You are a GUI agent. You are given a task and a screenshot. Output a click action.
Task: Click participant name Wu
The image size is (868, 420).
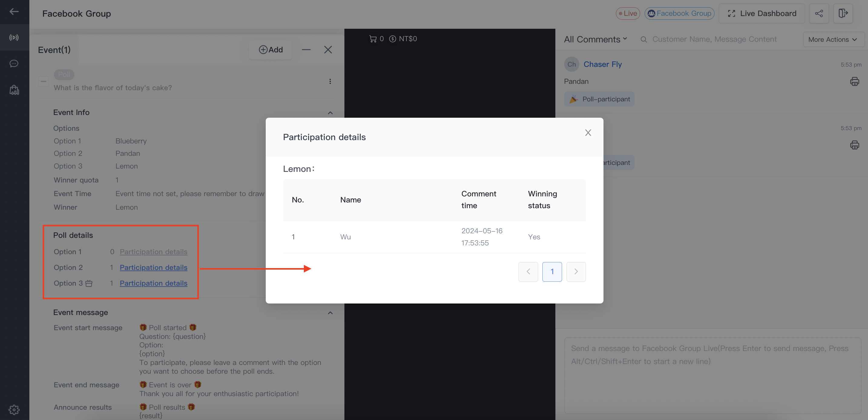pyautogui.click(x=345, y=237)
